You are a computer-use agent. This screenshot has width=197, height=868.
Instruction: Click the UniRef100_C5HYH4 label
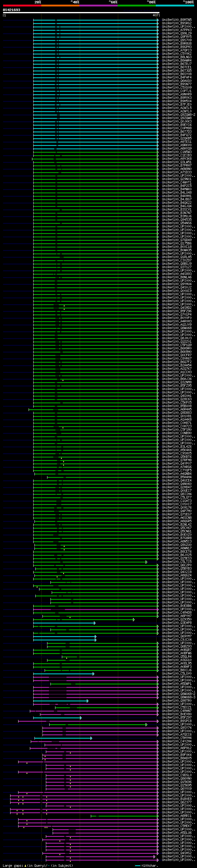(x=177, y=738)
